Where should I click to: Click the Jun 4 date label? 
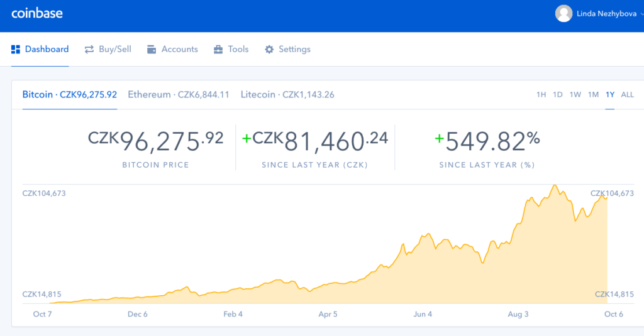423,314
